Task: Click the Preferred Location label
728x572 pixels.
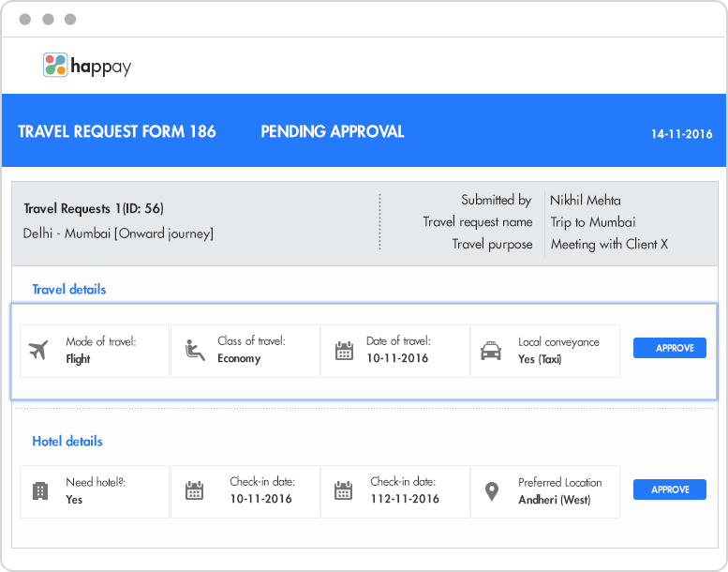Action: pyautogui.click(x=560, y=483)
